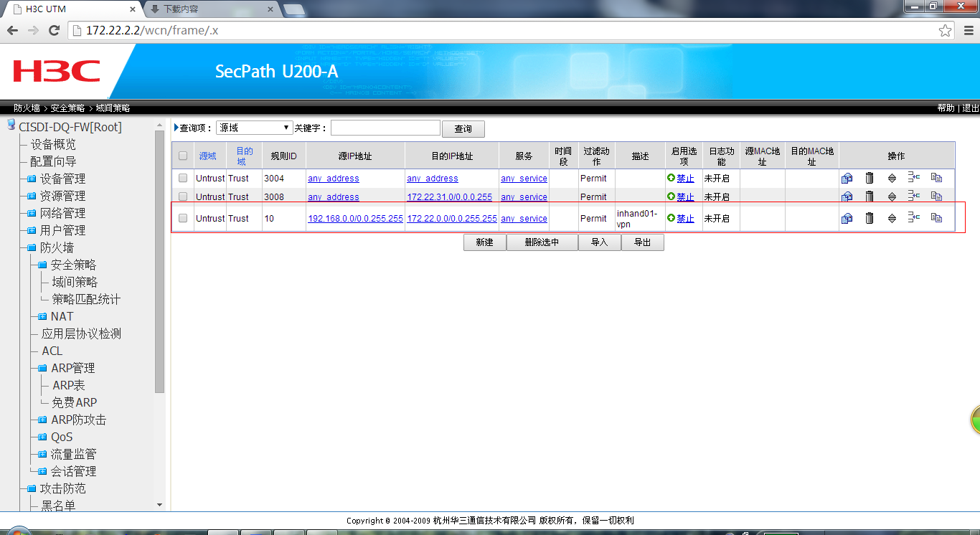Toggle the select-all checkbox in the table header
Viewport: 980px width, 535px height.
click(x=183, y=156)
